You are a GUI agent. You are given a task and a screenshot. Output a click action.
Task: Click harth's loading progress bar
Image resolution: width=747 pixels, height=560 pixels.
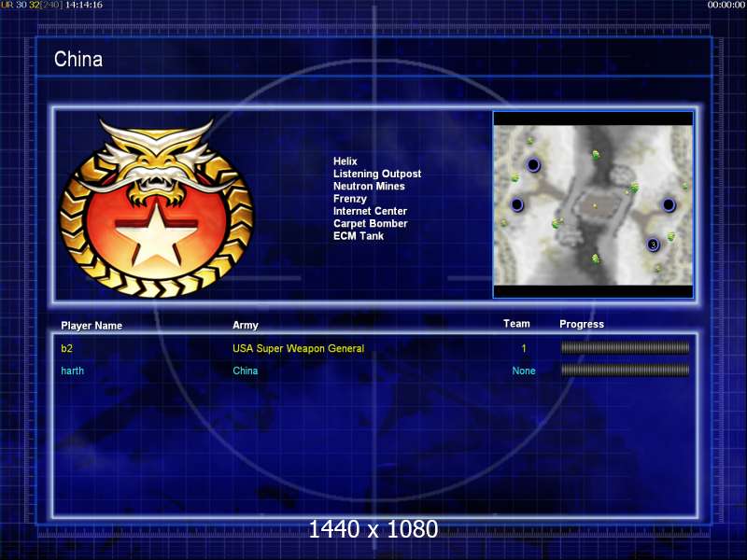[x=625, y=370]
